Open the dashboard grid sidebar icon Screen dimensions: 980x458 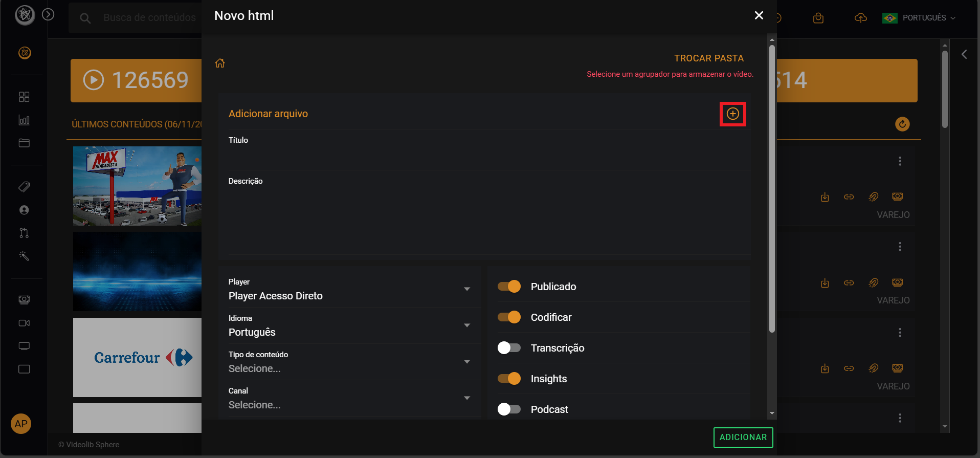point(24,97)
